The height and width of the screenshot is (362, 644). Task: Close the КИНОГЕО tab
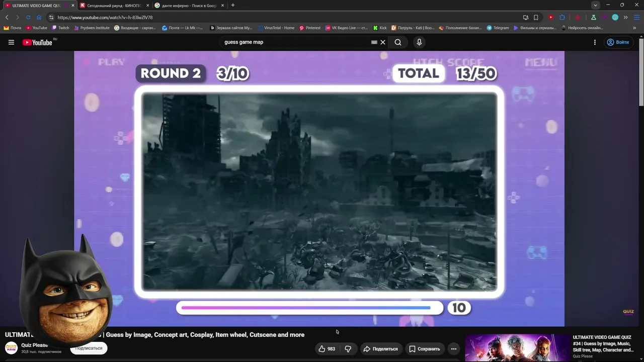[x=148, y=6]
